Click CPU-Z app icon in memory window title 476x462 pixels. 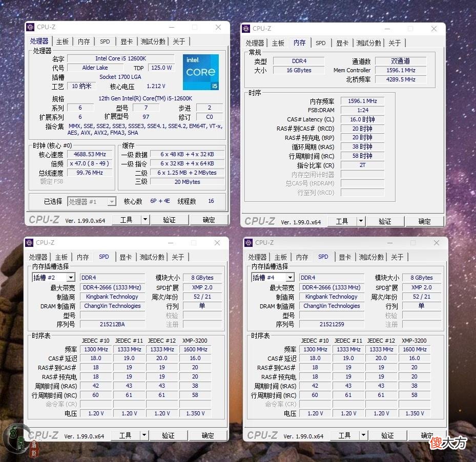(x=246, y=29)
